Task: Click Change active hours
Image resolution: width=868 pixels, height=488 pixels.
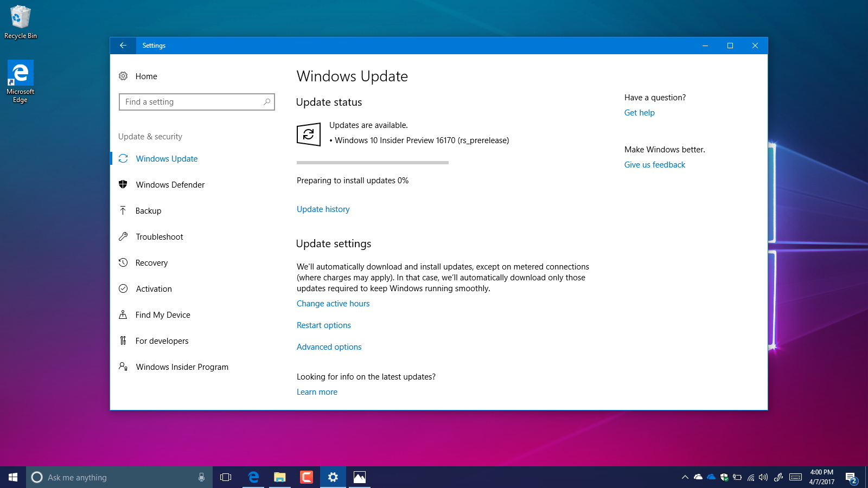Action: [333, 303]
